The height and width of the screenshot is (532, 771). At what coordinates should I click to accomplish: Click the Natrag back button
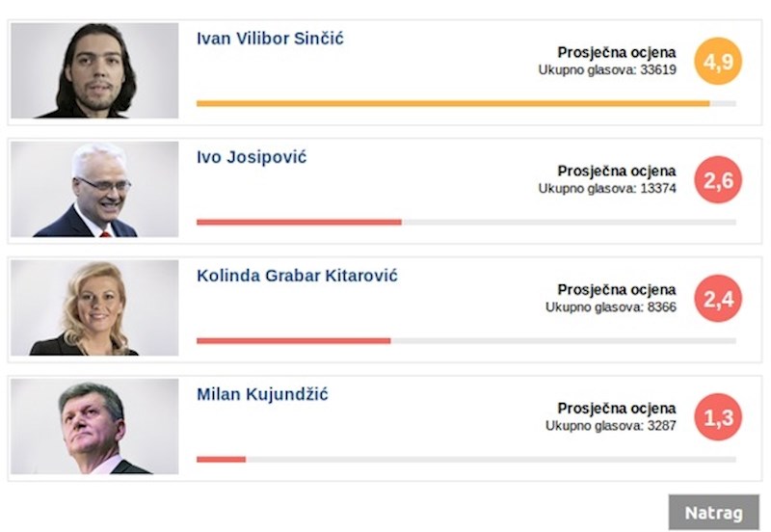click(x=713, y=513)
